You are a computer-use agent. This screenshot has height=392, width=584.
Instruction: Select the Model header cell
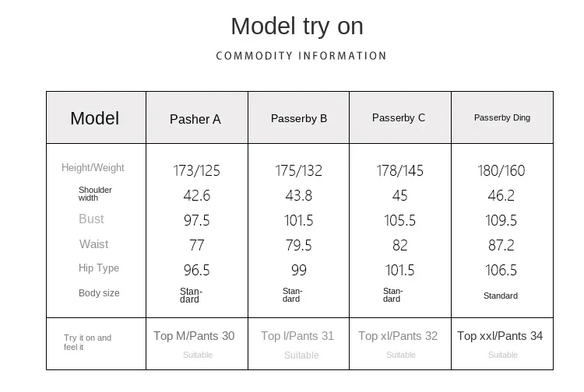[94, 118]
